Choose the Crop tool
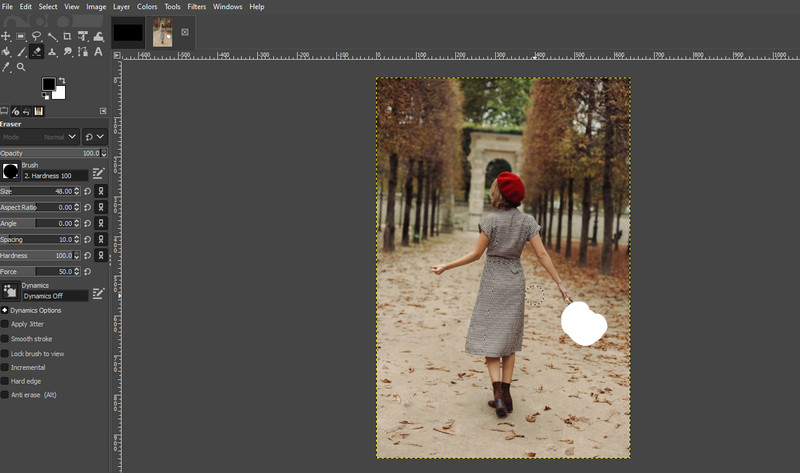 pyautogui.click(x=68, y=36)
